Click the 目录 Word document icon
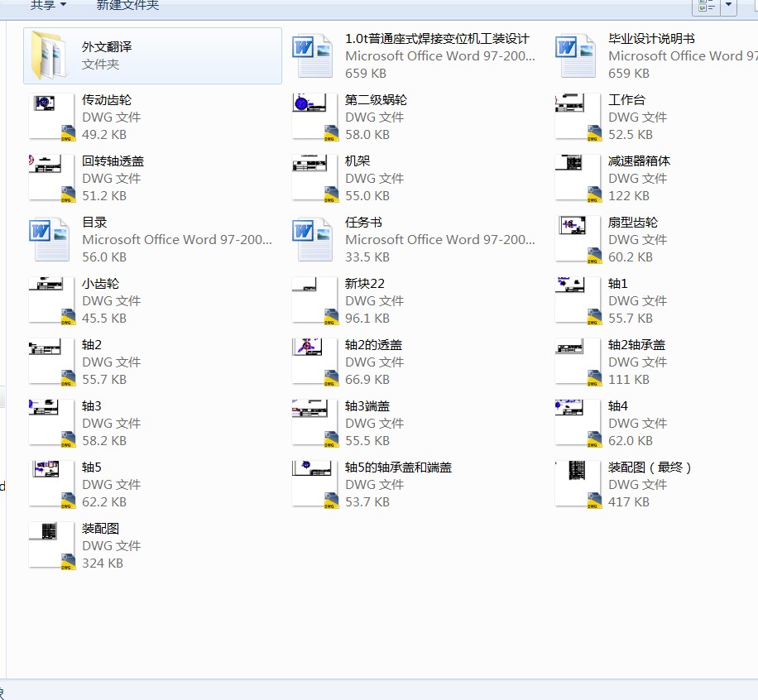This screenshot has width=758, height=700. 50,239
